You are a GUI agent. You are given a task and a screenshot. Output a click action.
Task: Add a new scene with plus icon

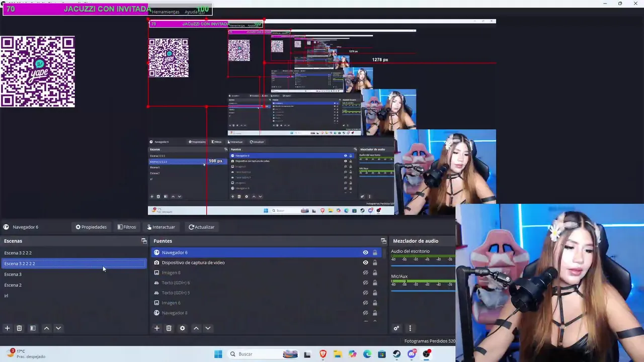click(7, 328)
